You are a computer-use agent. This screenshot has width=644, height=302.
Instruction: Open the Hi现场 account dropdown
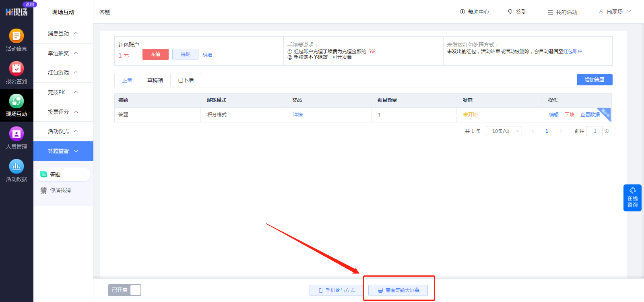615,12
